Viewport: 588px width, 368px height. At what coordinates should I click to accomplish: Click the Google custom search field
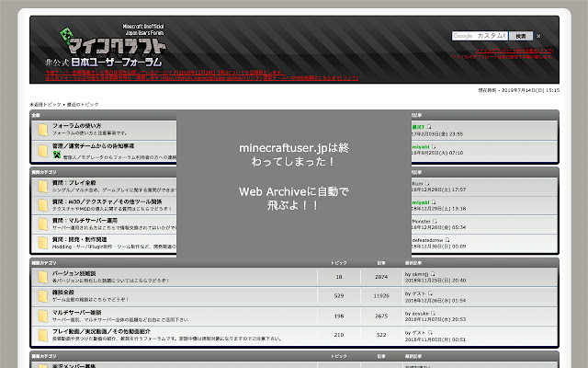(x=480, y=36)
